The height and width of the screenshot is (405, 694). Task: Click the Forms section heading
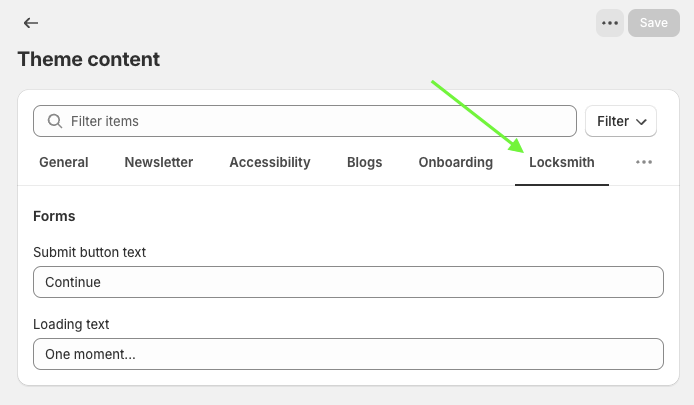(54, 216)
